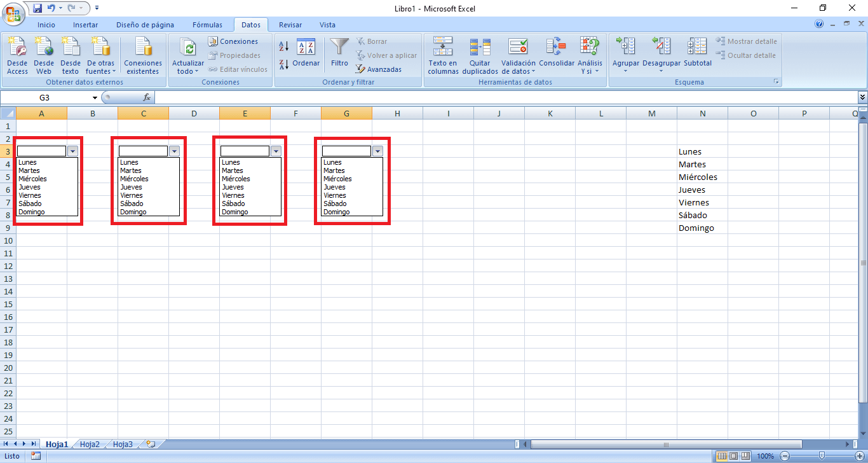
Task: Open the Name Box dropdown arrow
Action: 95,98
